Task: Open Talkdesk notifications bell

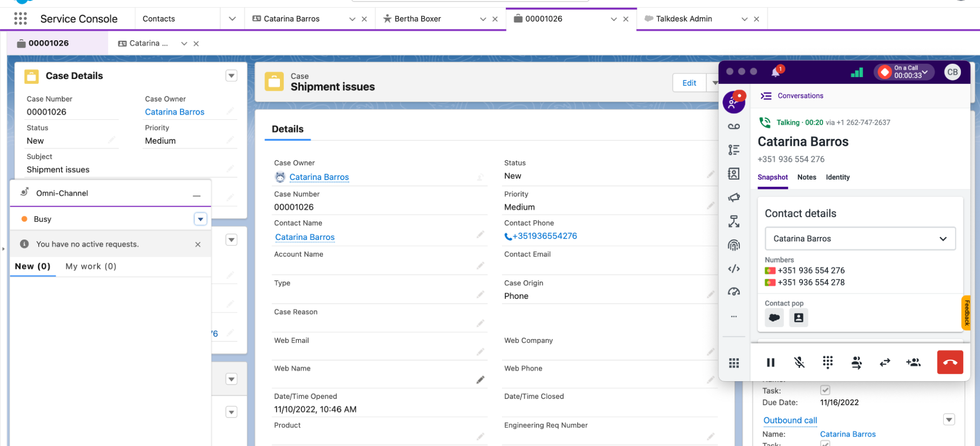Action: tap(776, 72)
